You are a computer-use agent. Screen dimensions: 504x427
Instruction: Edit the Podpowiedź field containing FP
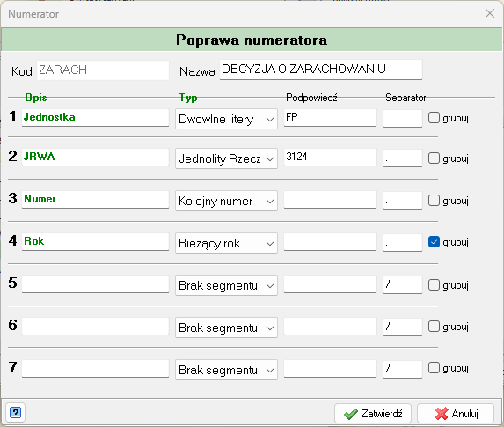[330, 117]
